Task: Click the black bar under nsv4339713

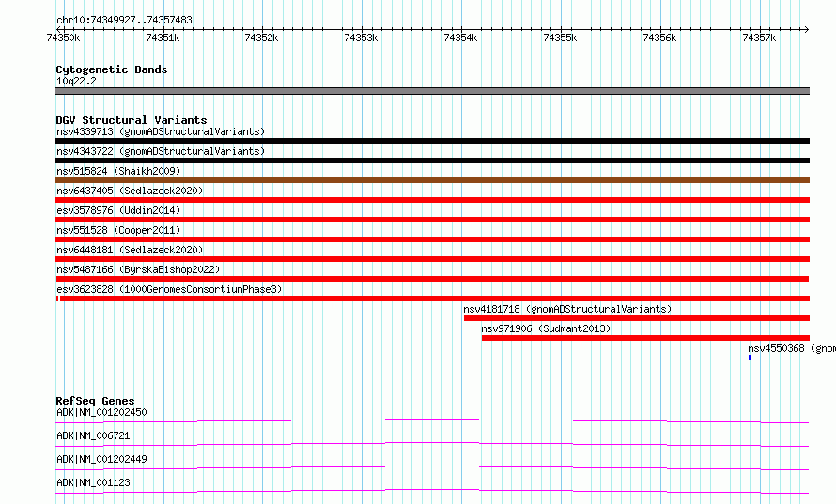Action: 432,141
